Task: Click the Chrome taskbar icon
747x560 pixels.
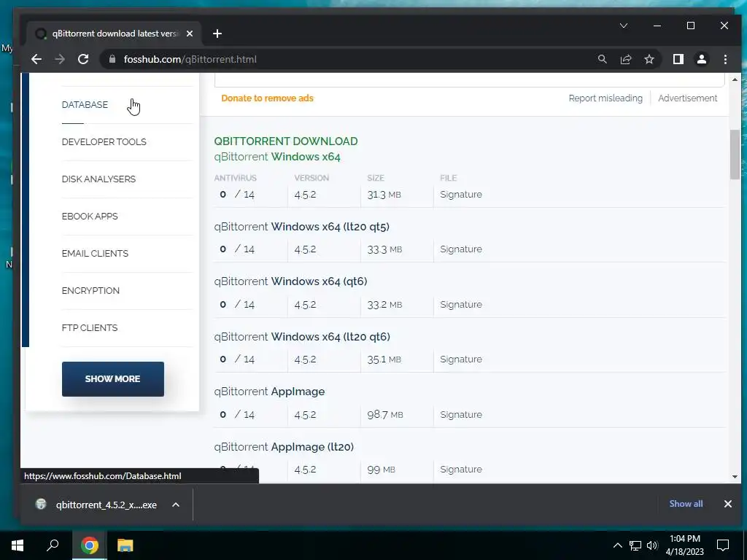Action: click(89, 545)
